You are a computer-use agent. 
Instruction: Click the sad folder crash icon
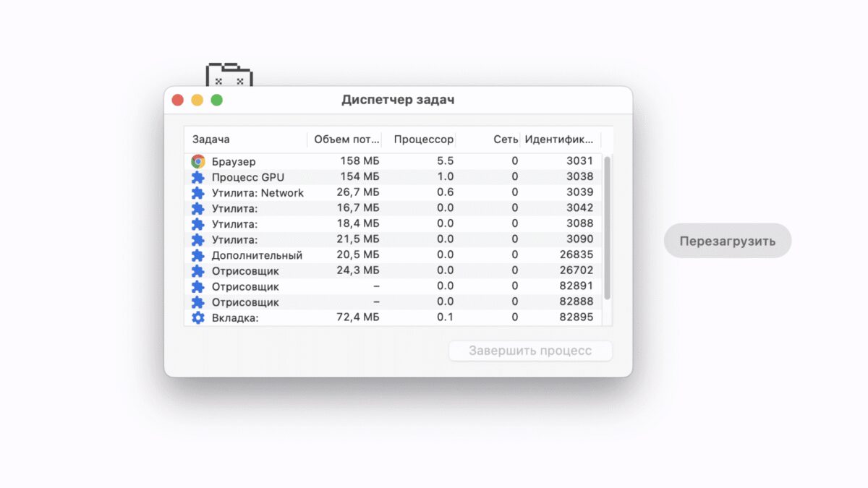pyautogui.click(x=229, y=76)
